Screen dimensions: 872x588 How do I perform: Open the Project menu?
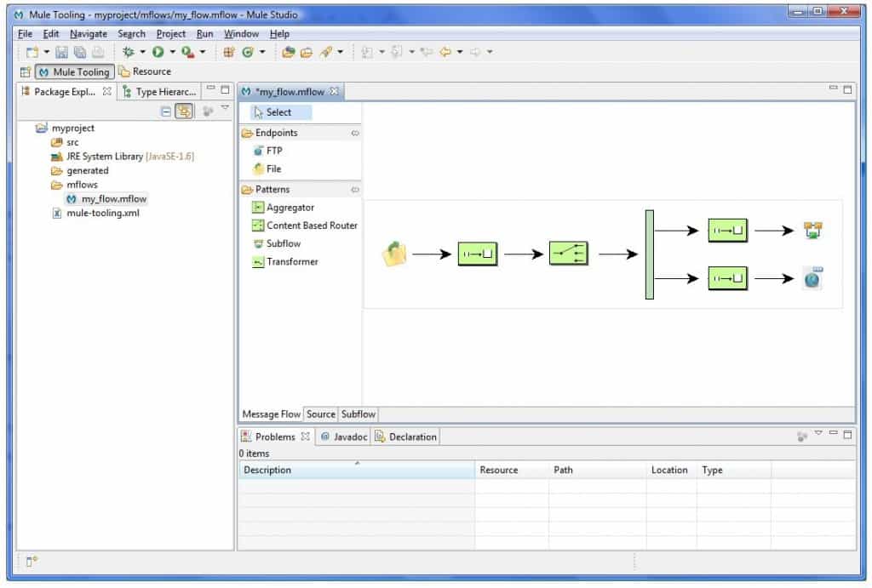[x=170, y=33]
